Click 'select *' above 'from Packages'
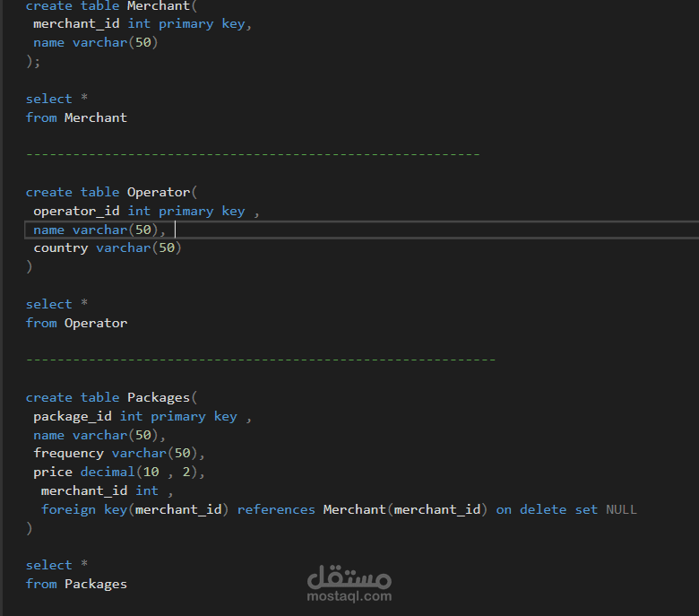This screenshot has height=616, width=699. (x=56, y=565)
